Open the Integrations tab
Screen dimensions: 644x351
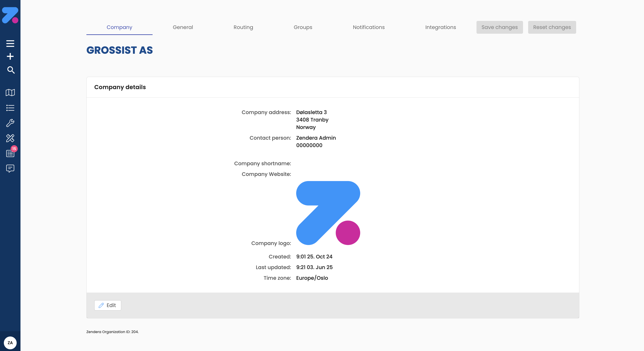point(440,27)
